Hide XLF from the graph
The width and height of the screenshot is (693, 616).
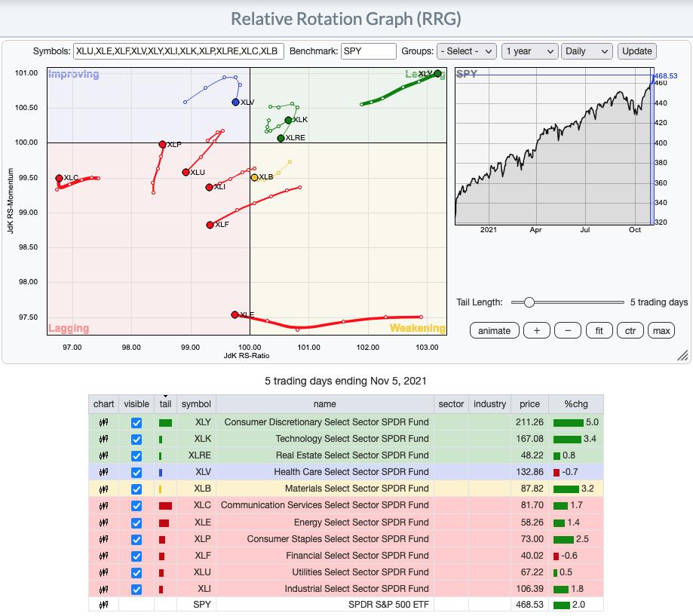(x=136, y=556)
